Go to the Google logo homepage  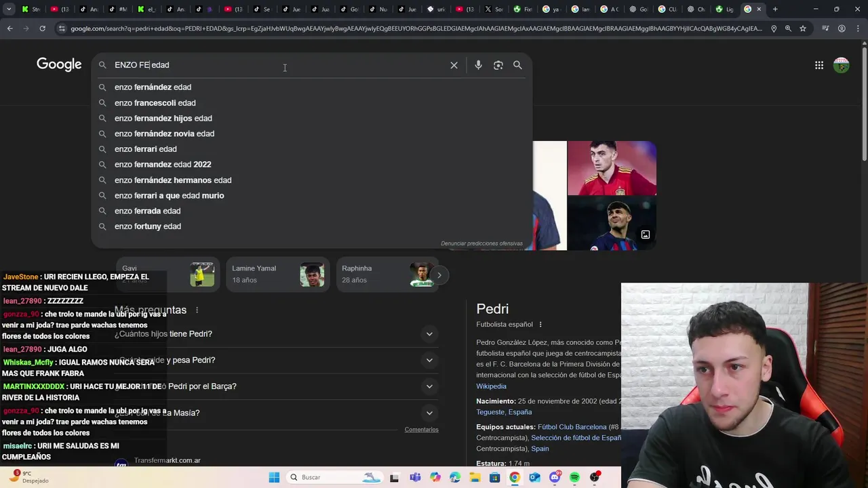pos(59,64)
